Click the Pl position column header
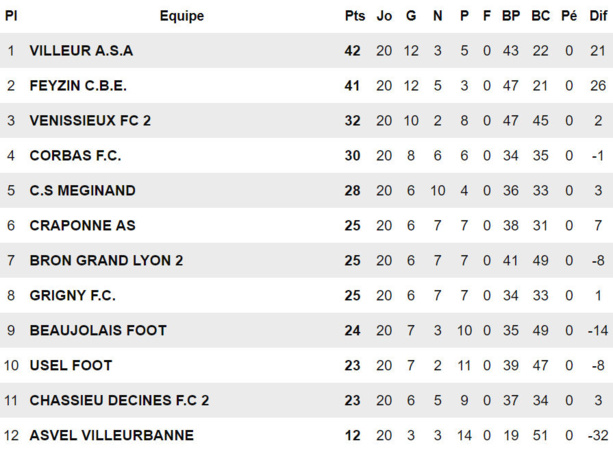 click(11, 16)
